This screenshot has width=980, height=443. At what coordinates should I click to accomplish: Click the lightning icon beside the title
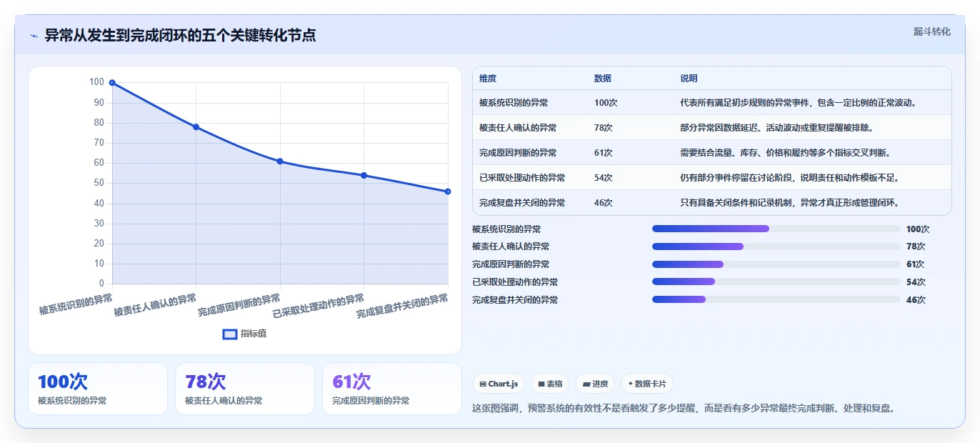click(34, 36)
